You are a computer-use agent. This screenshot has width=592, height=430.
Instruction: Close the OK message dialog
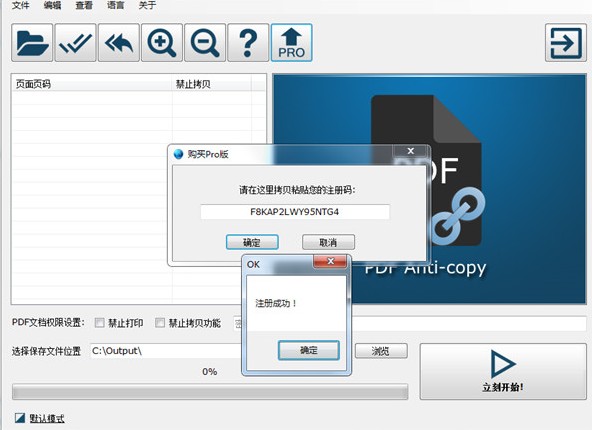(x=330, y=261)
